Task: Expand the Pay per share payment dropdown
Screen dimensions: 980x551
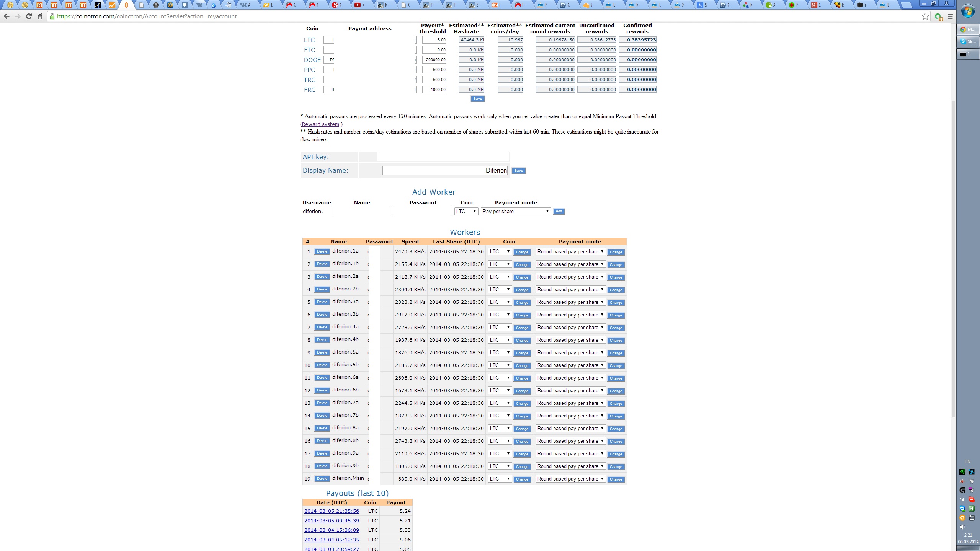Action: (x=516, y=211)
